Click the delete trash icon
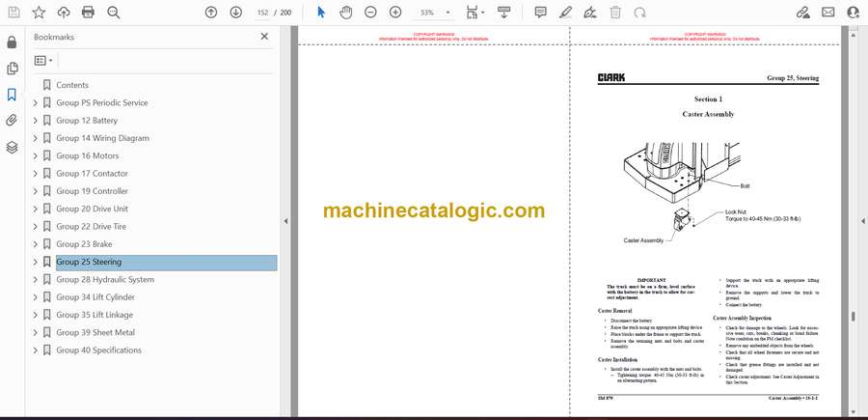The height and width of the screenshot is (420, 868). tap(615, 13)
